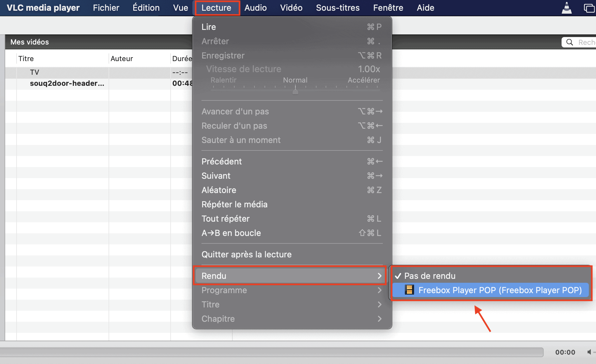Select Freebox Player POP renderer

click(x=491, y=290)
